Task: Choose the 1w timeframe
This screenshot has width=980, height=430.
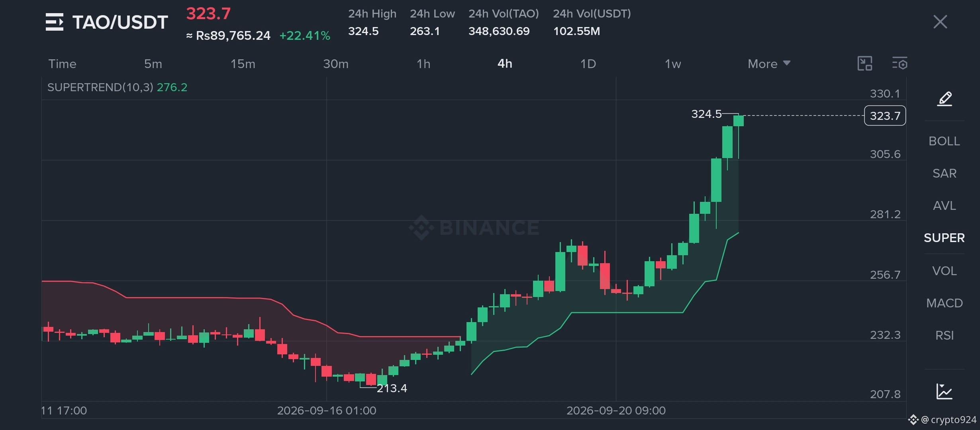Action: (x=673, y=64)
